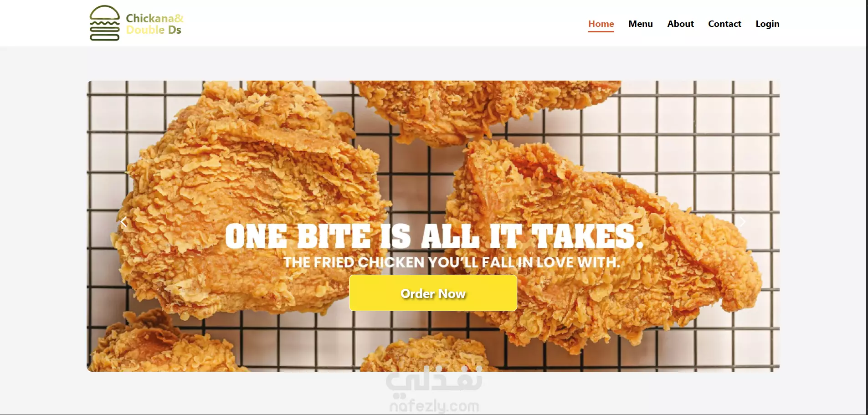Image resolution: width=868 pixels, height=415 pixels.
Task: Open the Home nav tab
Action: [x=601, y=24]
